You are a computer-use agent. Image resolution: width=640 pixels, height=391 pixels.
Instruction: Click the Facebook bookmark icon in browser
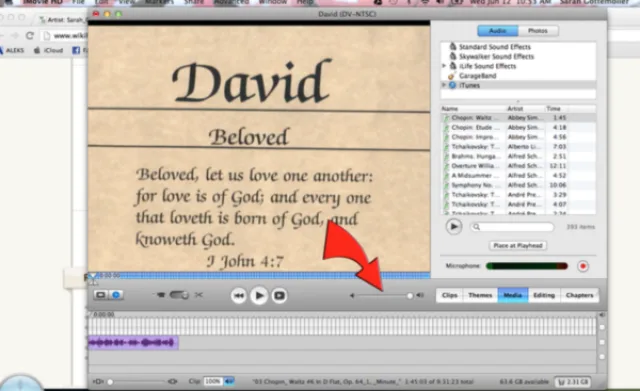[76, 50]
